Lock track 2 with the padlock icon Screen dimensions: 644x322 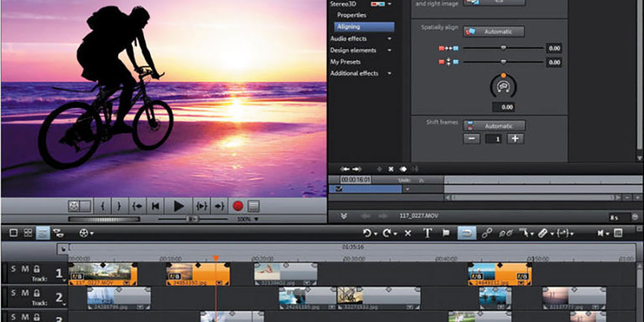coord(37,293)
